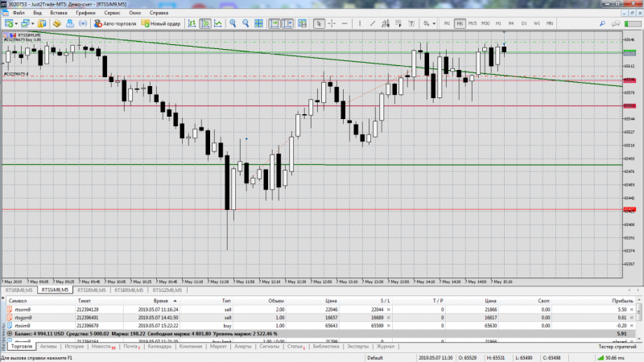Screen dimensions: 644x362
Task: Open search magnifier icon at toolbar right
Action: point(602,23)
